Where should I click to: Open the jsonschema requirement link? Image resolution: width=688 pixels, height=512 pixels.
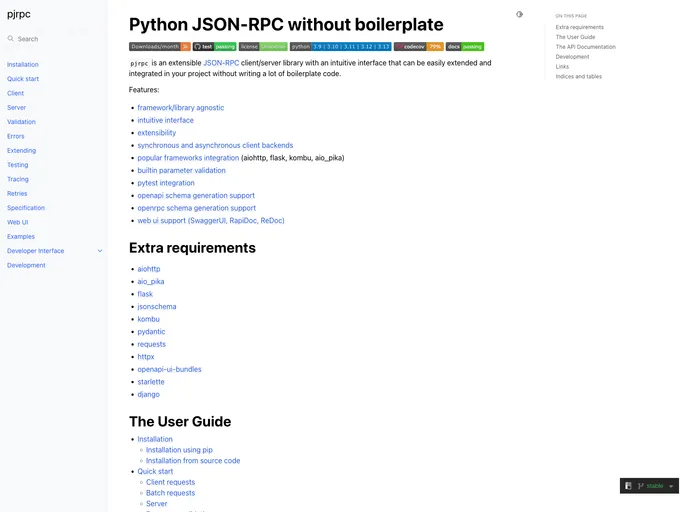pyautogui.click(x=157, y=307)
